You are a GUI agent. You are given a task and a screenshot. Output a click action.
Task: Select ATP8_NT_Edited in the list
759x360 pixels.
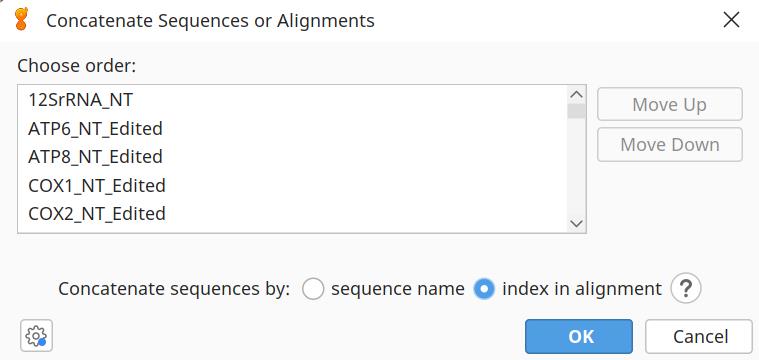[x=292, y=157]
